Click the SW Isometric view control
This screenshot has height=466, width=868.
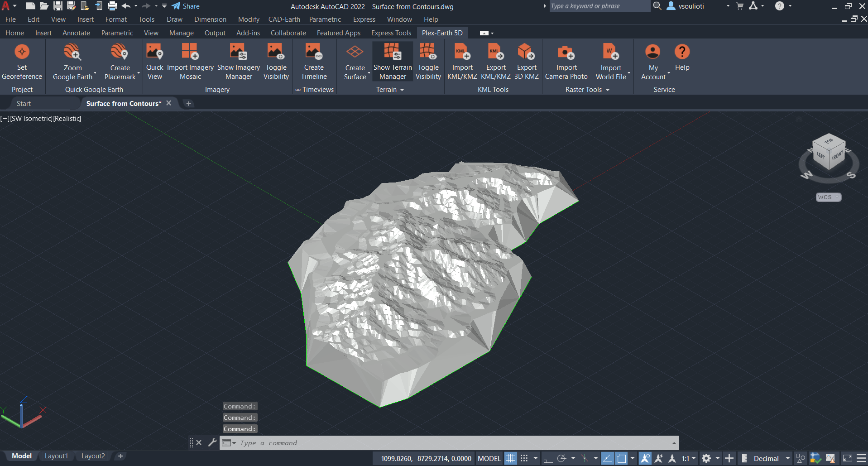[31, 119]
